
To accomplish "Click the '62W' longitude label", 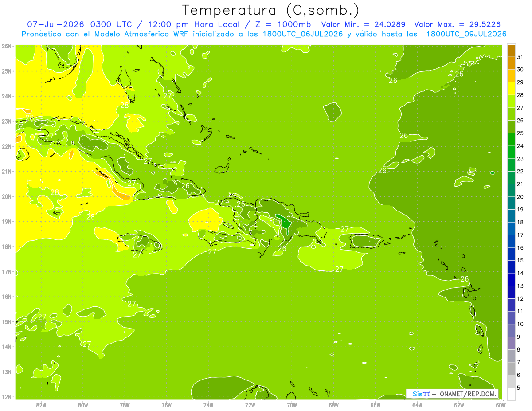I will pyautogui.click(x=459, y=405).
